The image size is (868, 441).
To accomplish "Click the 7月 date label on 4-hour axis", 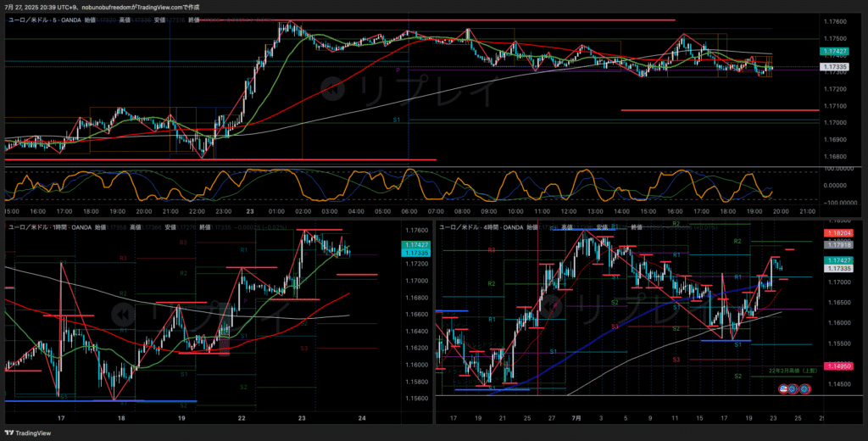I will point(576,418).
